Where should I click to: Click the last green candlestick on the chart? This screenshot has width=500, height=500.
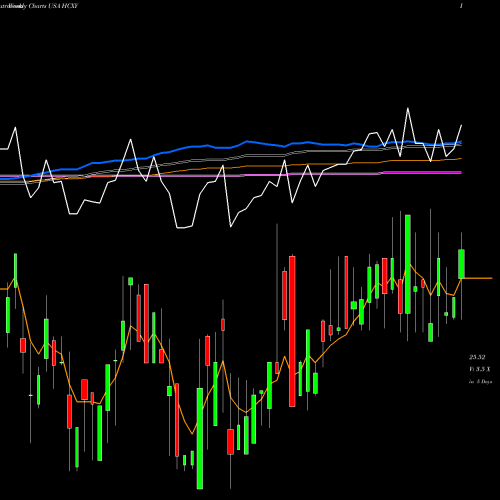point(462,264)
